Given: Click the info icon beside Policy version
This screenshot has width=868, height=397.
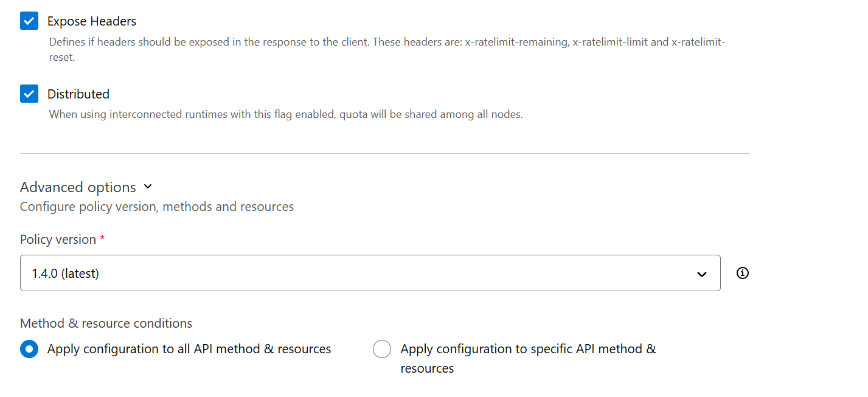Looking at the screenshot, I should click(x=742, y=273).
